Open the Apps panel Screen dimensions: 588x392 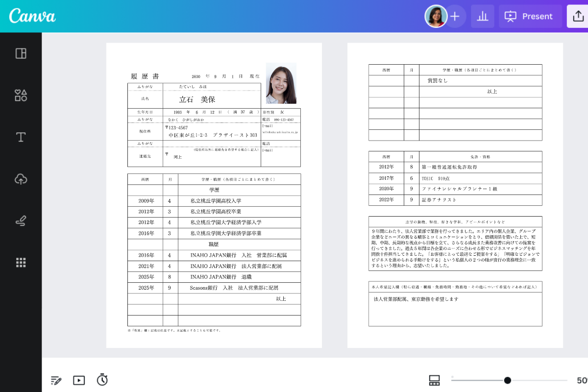[21, 262]
